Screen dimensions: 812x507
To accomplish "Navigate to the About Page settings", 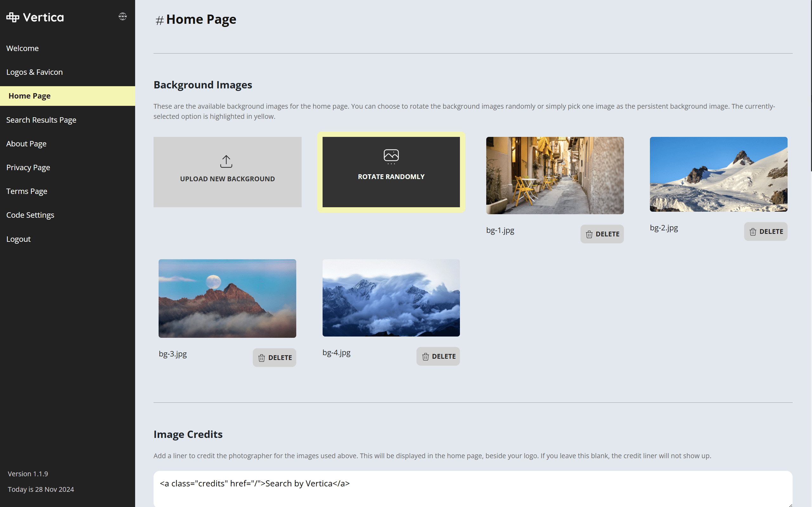I will click(x=26, y=144).
